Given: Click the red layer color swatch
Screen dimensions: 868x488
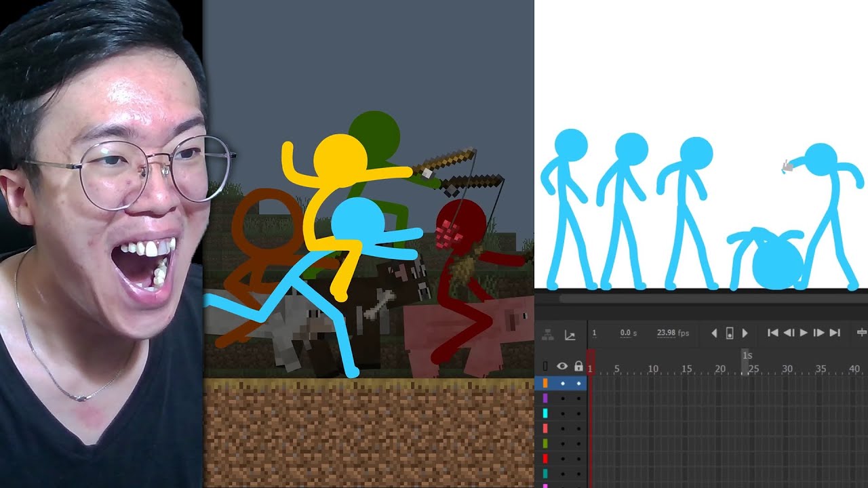Looking at the screenshot, I should click(x=545, y=459).
